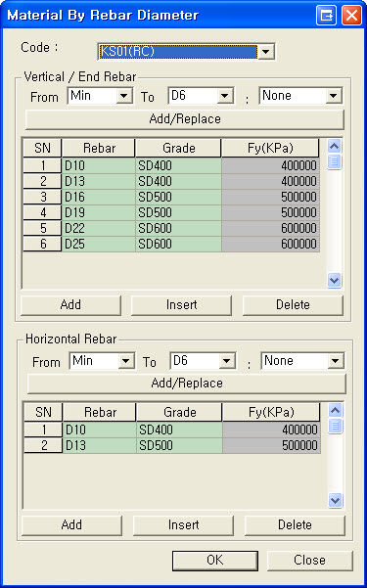The width and height of the screenshot is (367, 588).
Task: Click Grade column header in Vertical / End Rebar table
Action: [178, 148]
